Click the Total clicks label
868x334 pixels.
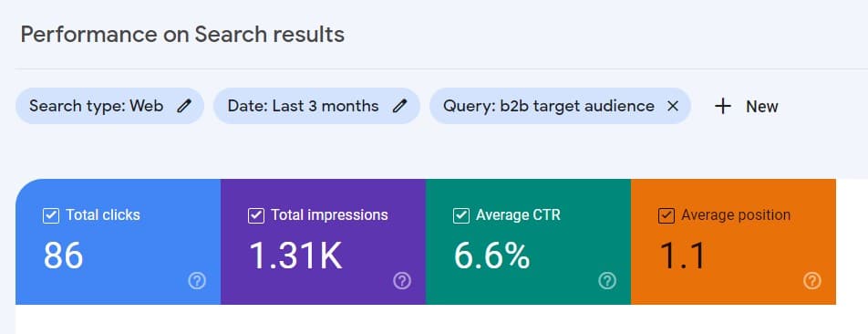103,215
